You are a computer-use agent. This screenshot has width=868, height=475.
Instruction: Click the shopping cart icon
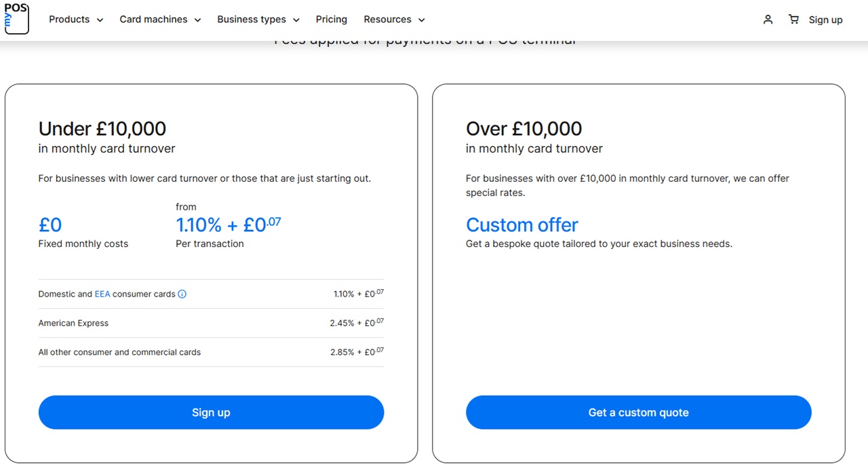[x=793, y=20]
